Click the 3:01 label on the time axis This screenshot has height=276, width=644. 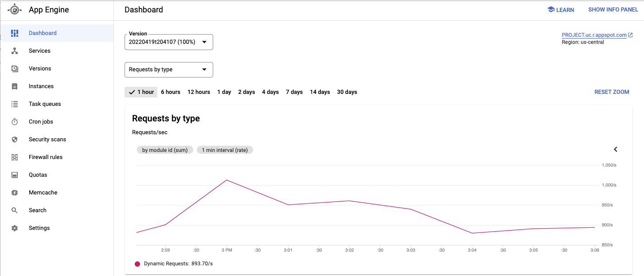tap(288, 250)
